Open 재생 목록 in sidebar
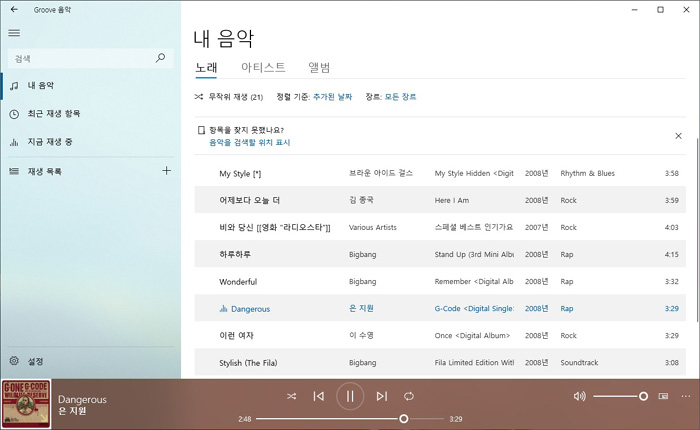The height and width of the screenshot is (430, 700). tap(80, 171)
